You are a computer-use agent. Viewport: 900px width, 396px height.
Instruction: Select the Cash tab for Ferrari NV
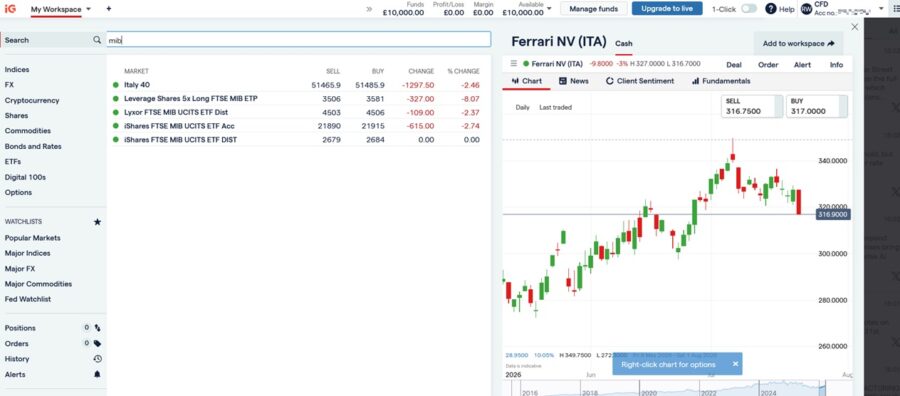pos(624,44)
